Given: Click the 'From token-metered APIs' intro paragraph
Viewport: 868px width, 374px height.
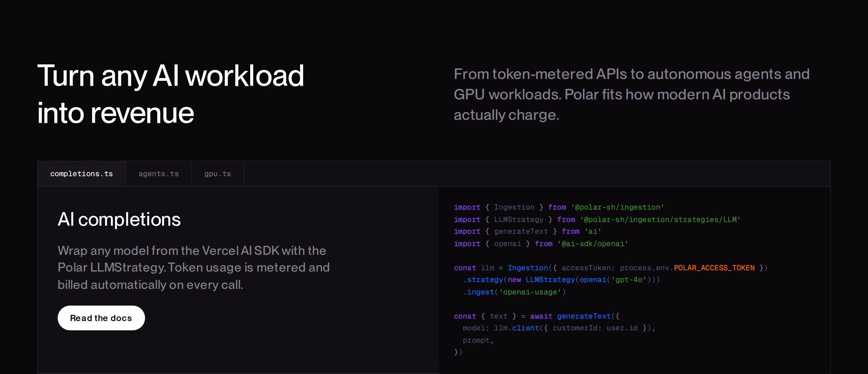Looking at the screenshot, I should pyautogui.click(x=631, y=94).
